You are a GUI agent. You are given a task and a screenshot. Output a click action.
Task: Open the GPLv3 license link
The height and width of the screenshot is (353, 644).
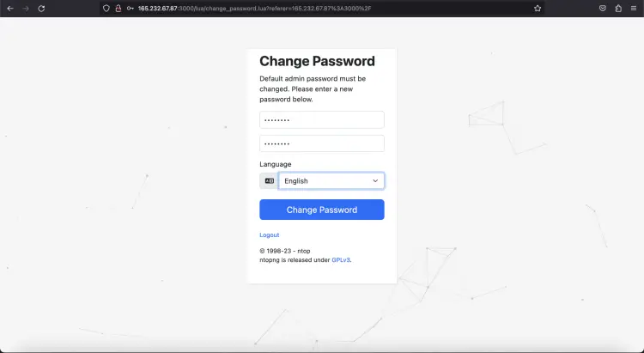click(341, 260)
